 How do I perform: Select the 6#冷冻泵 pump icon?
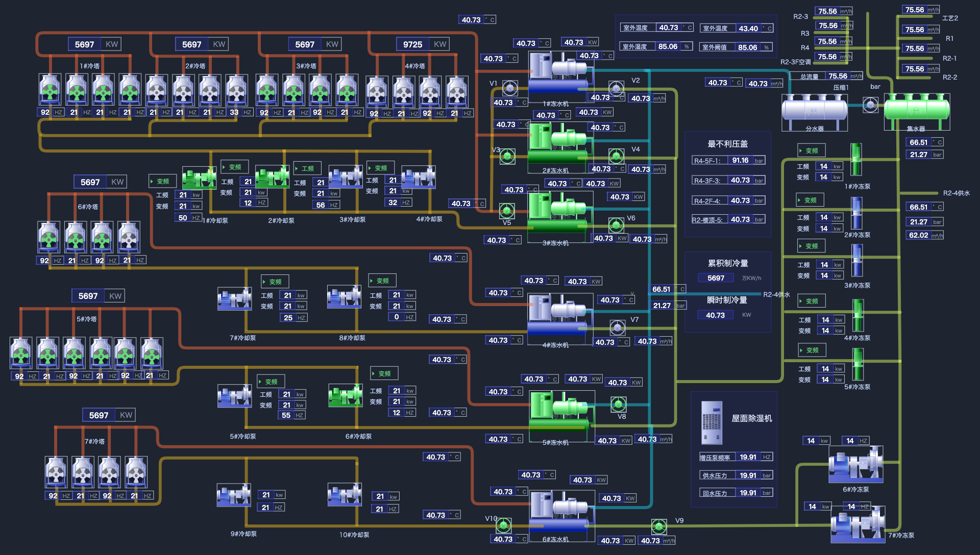855,465
